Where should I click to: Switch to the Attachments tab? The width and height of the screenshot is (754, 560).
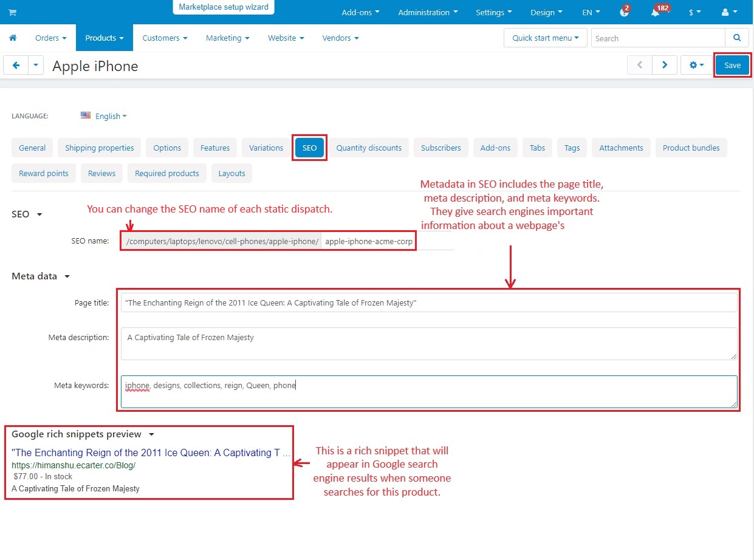click(621, 148)
